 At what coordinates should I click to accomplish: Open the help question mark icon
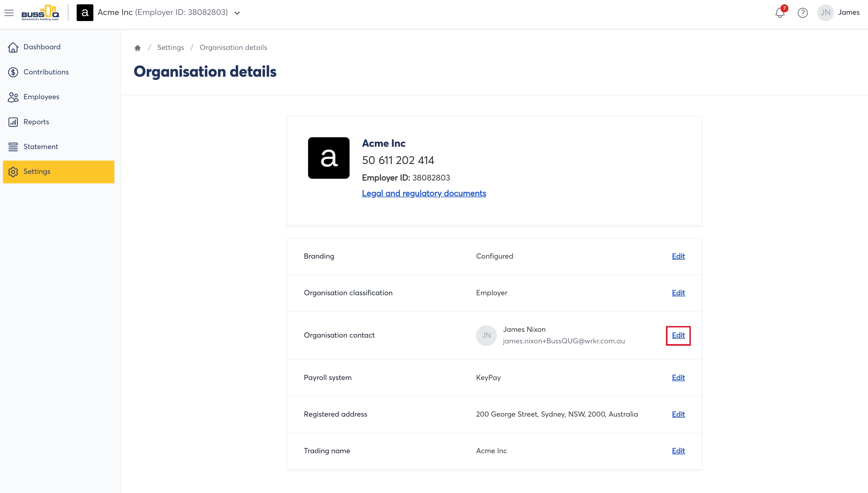[803, 13]
